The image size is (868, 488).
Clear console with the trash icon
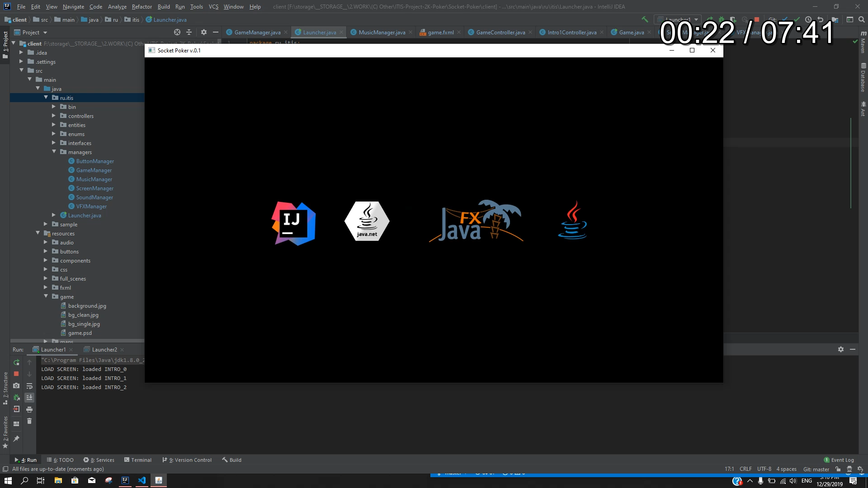pyautogui.click(x=29, y=421)
